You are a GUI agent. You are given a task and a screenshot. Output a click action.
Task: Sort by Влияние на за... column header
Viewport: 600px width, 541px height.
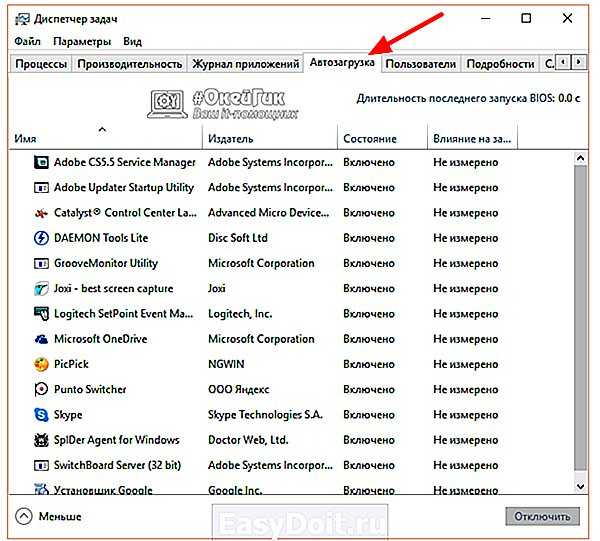tap(472, 137)
